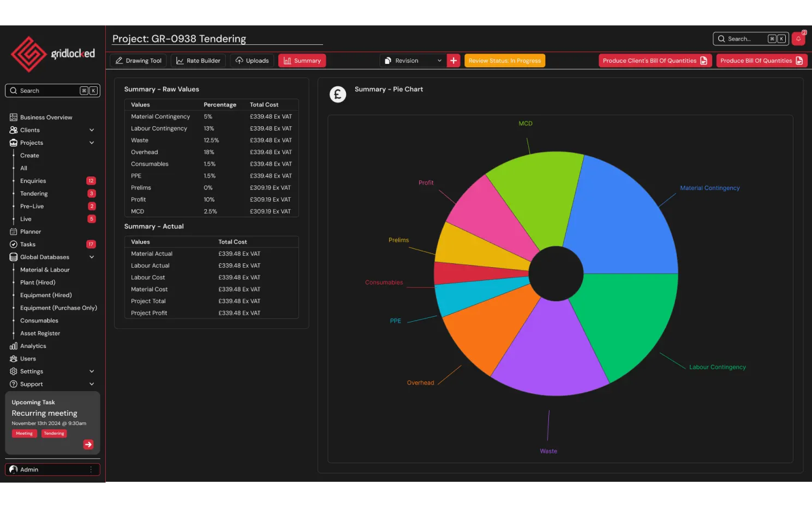Click the pound sterling icon beside Summary - Pie Chart

(337, 94)
